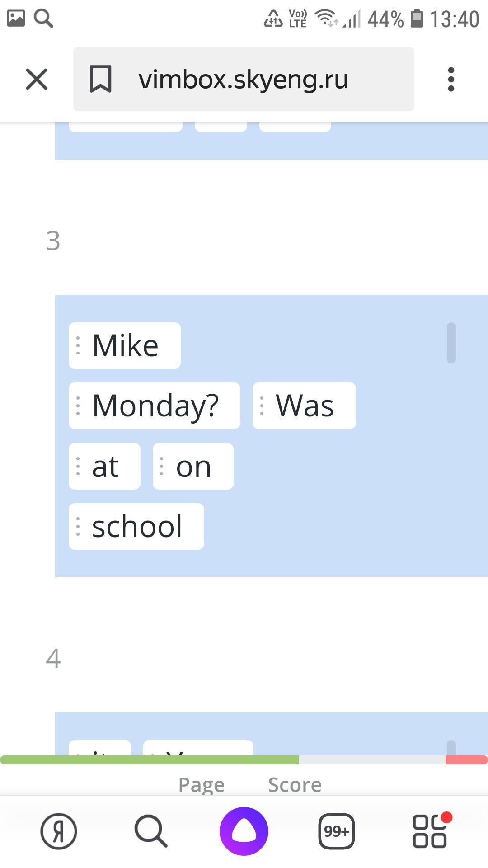Viewport: 488px width, 868px height.
Task: Open the three-dot browser menu
Action: [x=450, y=80]
